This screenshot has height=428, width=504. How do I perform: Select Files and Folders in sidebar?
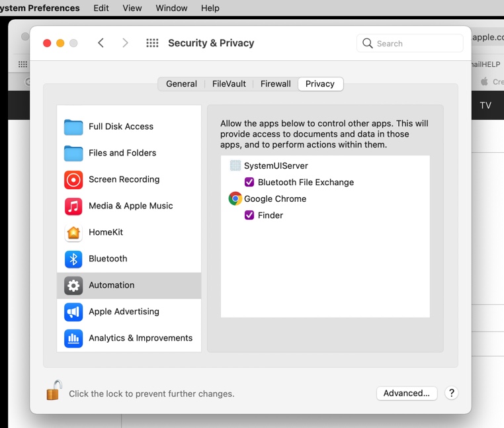(129, 153)
